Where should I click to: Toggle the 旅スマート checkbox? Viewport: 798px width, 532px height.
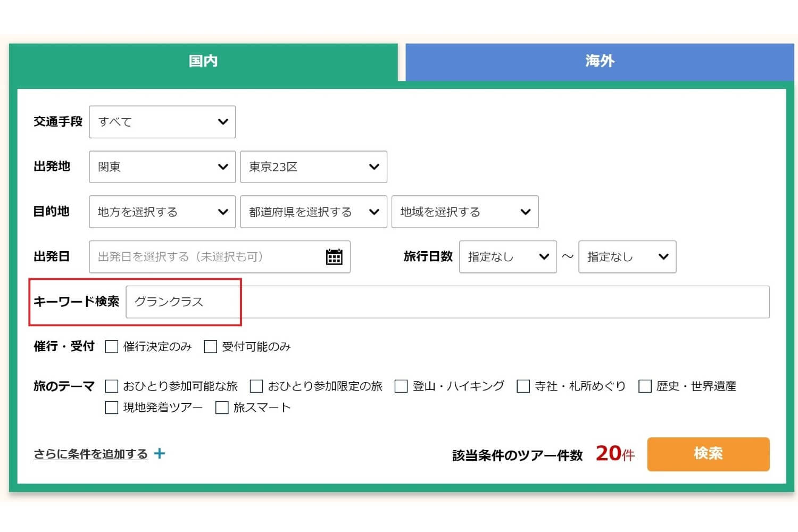[x=222, y=408]
